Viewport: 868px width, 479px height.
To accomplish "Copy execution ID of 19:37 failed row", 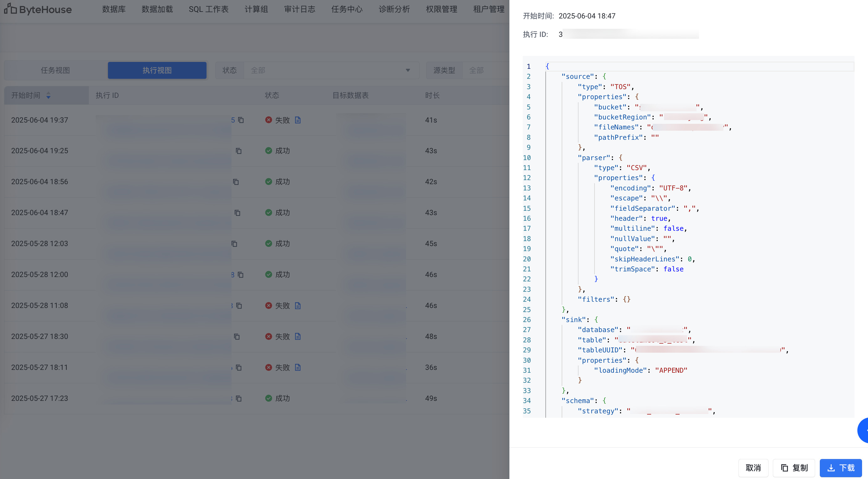I will tap(241, 120).
